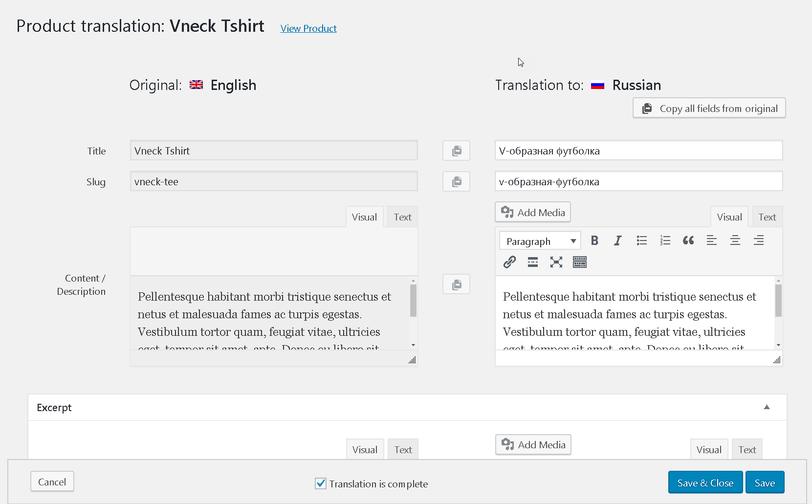The image size is (812, 504).
Task: Switch Russian content editor to Visual tab
Action: pyautogui.click(x=729, y=217)
